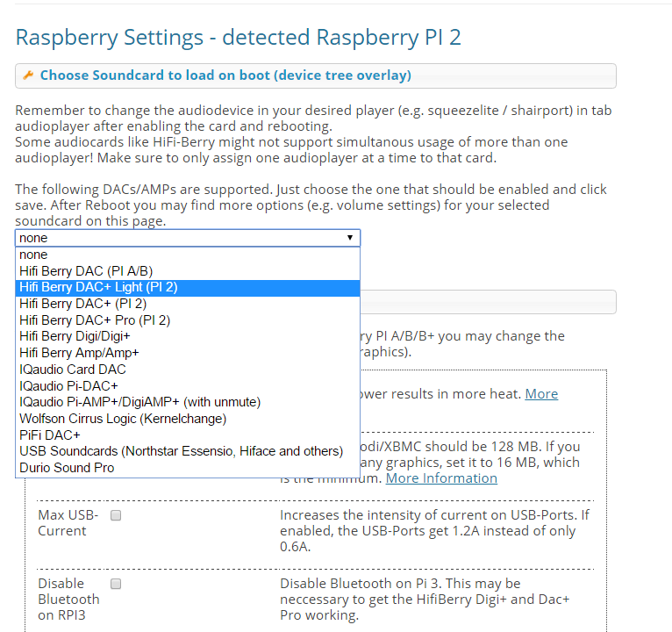Click the Raspberry Settings page heading
This screenshot has height=632, width=672.
tap(239, 37)
